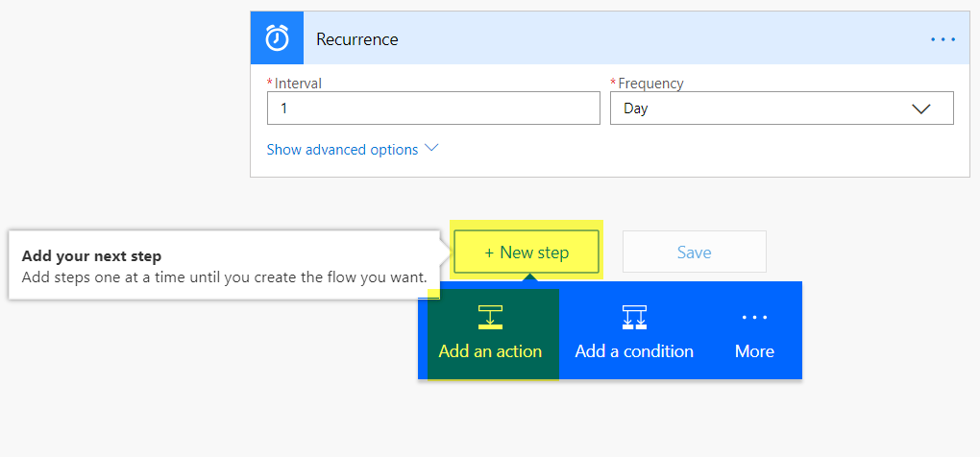Click the Show advanced options link
The height and width of the screenshot is (457, 980).
[342, 150]
